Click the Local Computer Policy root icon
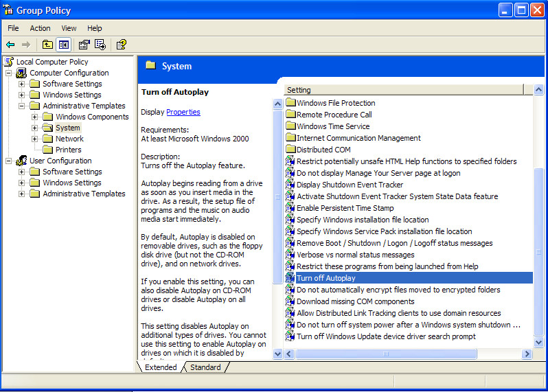The image size is (548, 392). coord(10,62)
